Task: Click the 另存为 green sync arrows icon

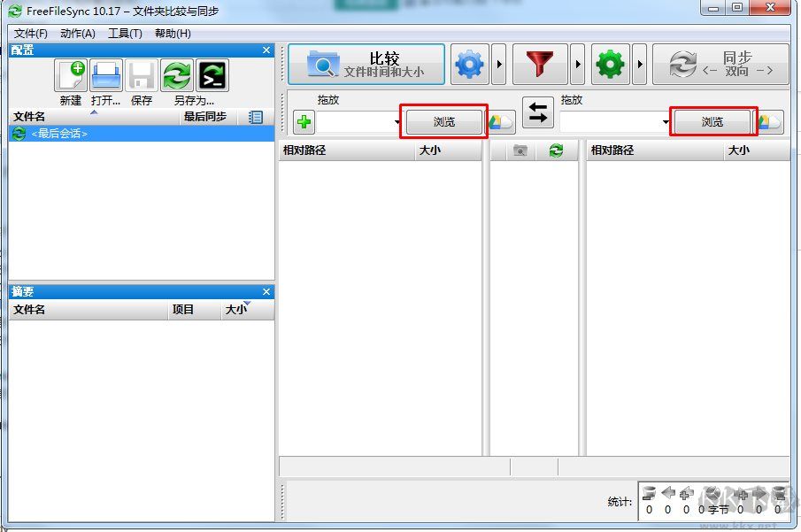Action: (177, 75)
